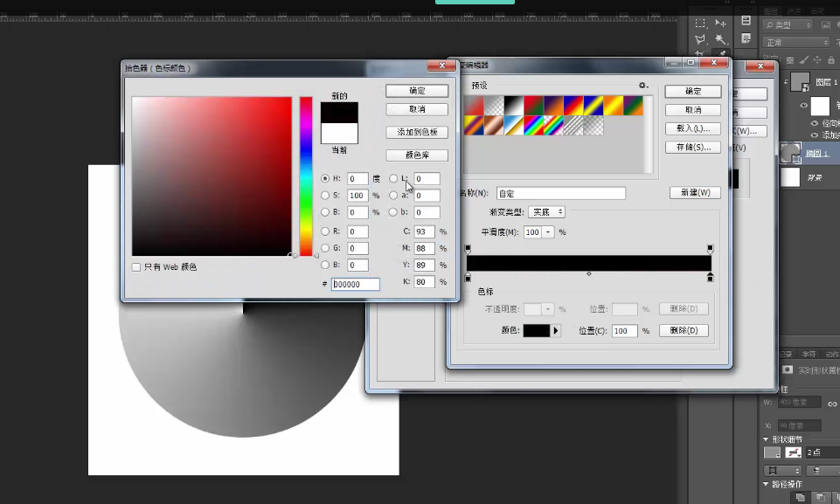The height and width of the screenshot is (504, 840).
Task: Toggle visibility eye of 径向 effect
Action: (815, 123)
